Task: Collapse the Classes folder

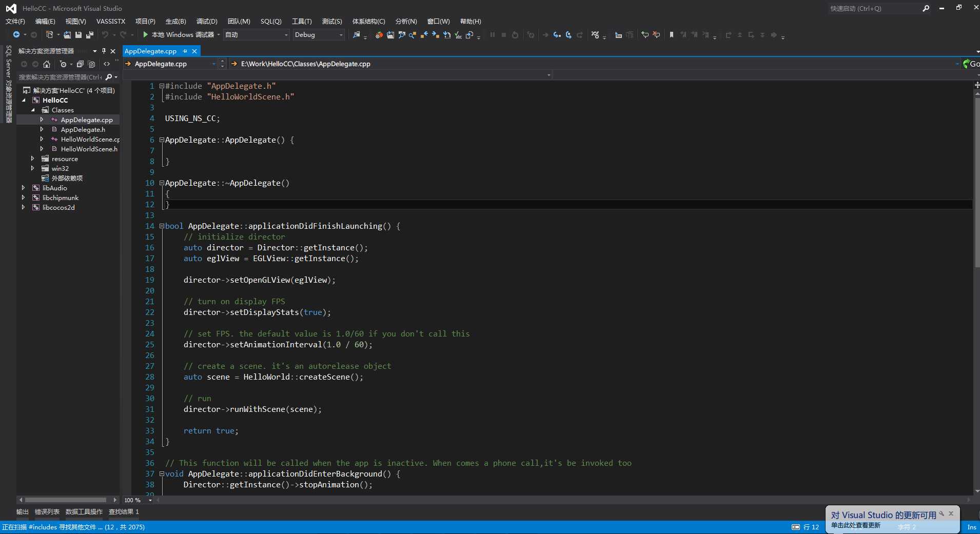Action: pyautogui.click(x=33, y=110)
